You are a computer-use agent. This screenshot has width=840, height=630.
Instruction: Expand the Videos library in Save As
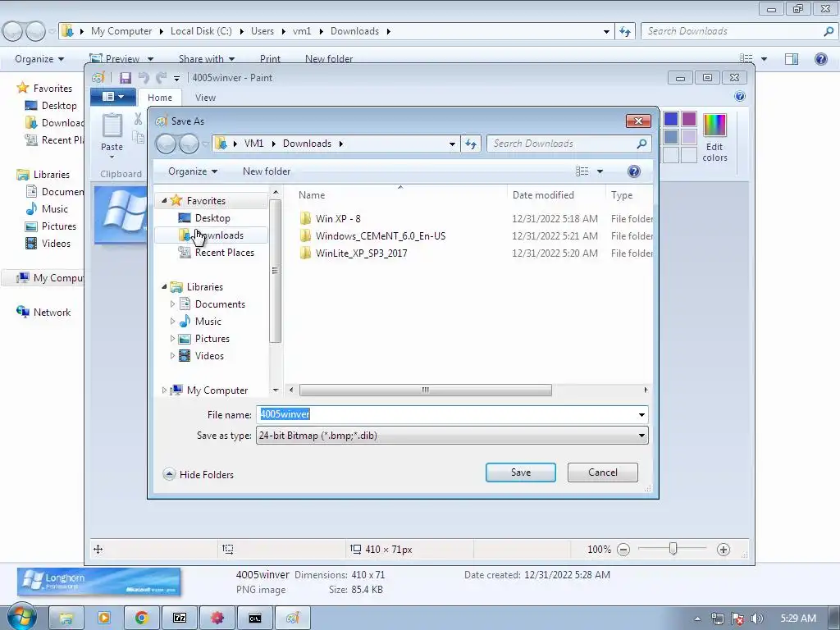coord(172,355)
